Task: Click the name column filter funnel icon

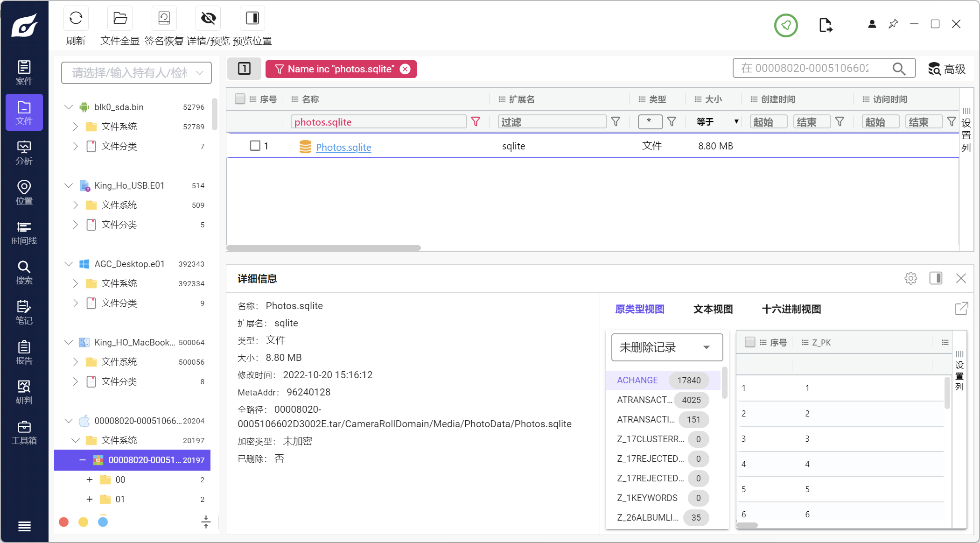Action: click(x=476, y=122)
